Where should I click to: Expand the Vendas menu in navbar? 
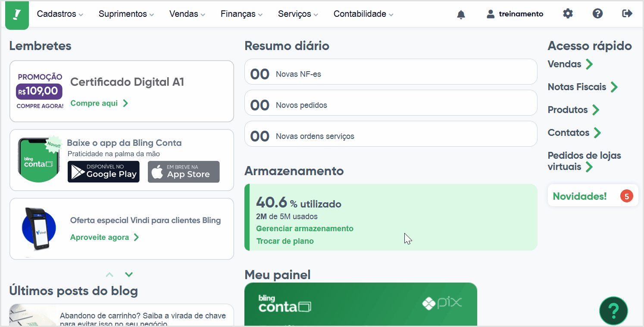[x=187, y=14]
